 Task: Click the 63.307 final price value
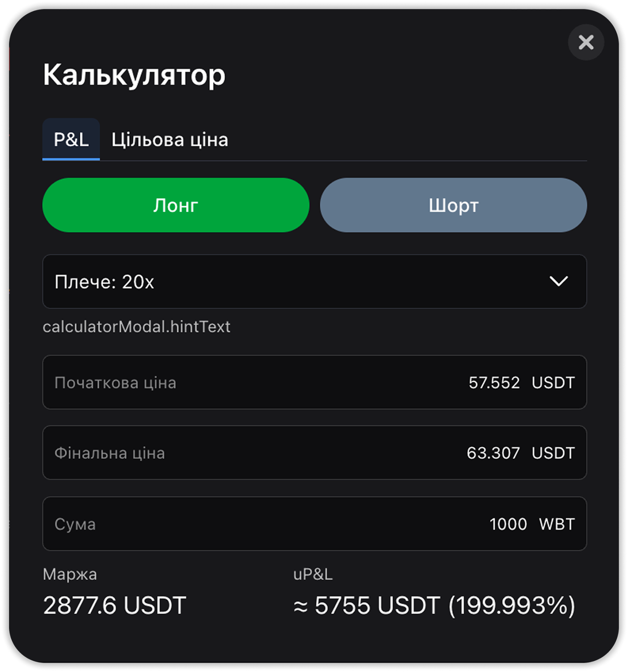coord(493,453)
